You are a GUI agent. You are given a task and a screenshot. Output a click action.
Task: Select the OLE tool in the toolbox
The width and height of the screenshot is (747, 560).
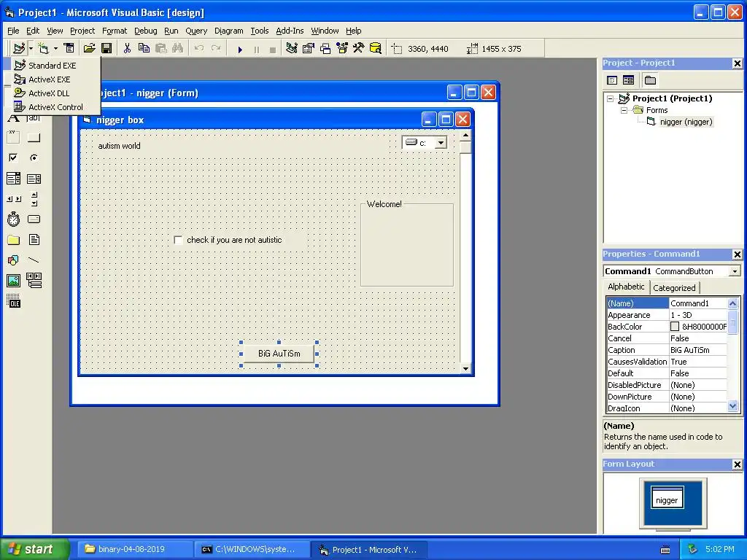(13, 301)
